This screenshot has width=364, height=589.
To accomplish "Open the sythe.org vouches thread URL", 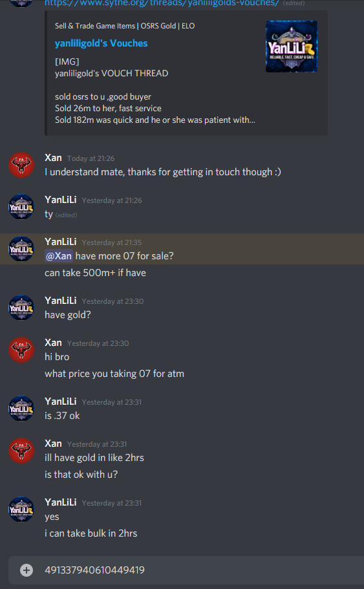I will (x=162, y=3).
